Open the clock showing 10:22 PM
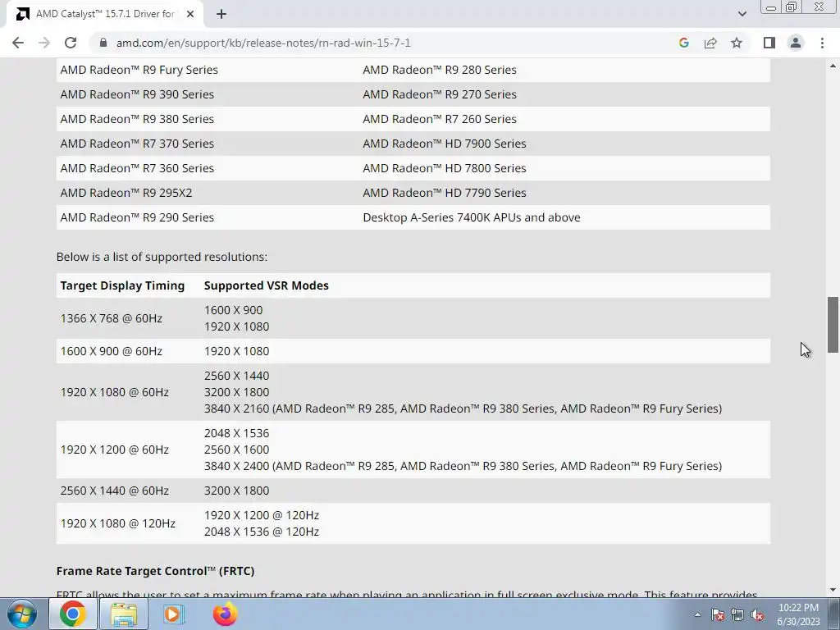 [798, 614]
